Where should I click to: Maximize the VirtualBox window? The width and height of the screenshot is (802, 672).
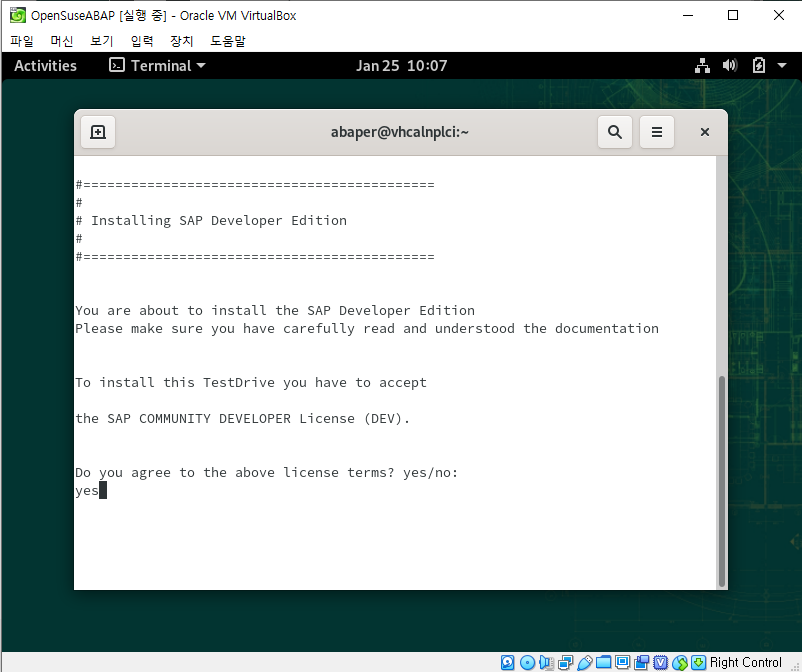[733, 15]
